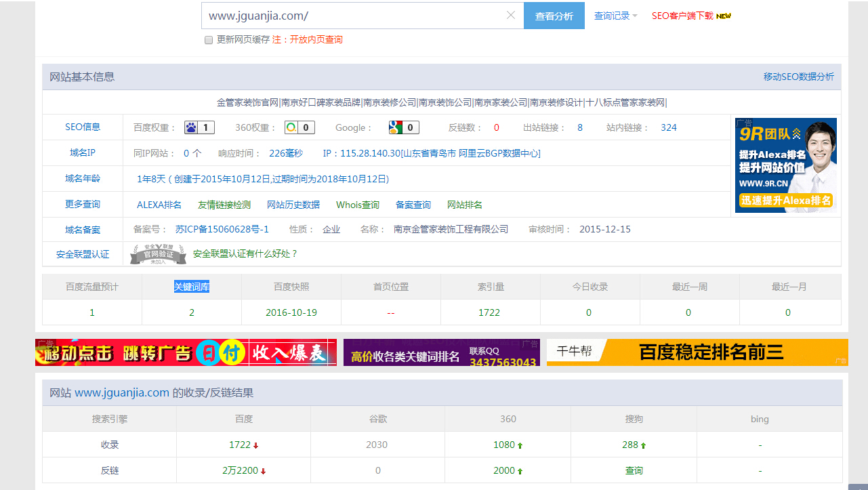Screen dimensions: 868x490
Task: Open the 友情链接检测 link
Action: 224,205
